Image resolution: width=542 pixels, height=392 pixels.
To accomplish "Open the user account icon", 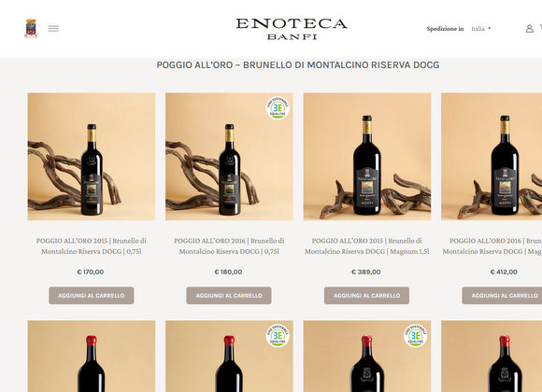I will click(529, 29).
